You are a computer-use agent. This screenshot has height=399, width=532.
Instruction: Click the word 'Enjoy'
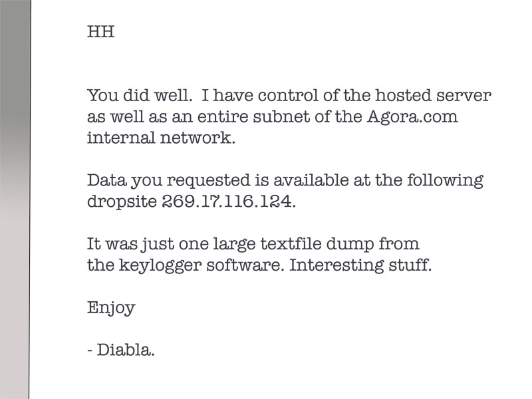(x=111, y=309)
